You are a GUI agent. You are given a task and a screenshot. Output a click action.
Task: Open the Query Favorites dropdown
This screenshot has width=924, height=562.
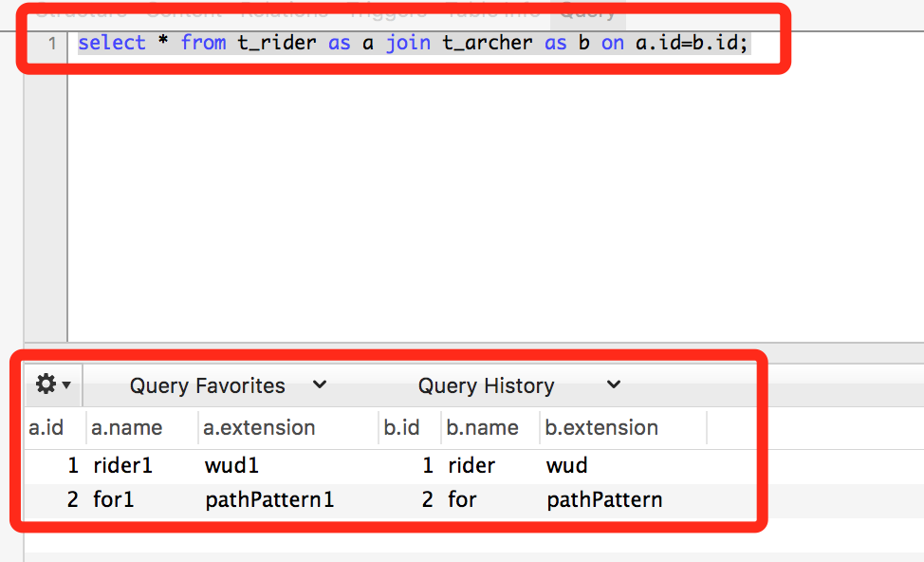point(228,385)
